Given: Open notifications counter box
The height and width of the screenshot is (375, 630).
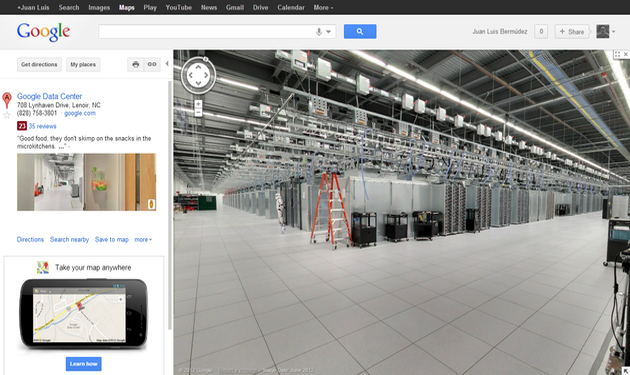Looking at the screenshot, I should click(x=541, y=31).
